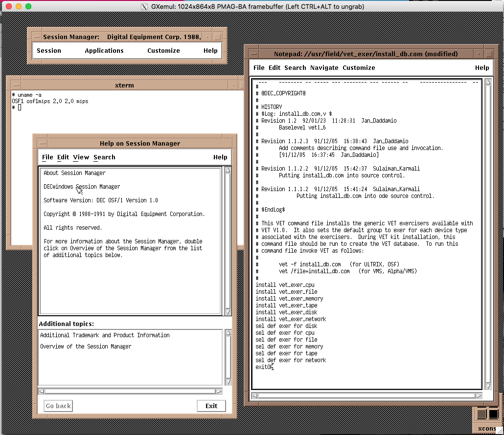Open Session Manager's Help menu

pos(210,51)
